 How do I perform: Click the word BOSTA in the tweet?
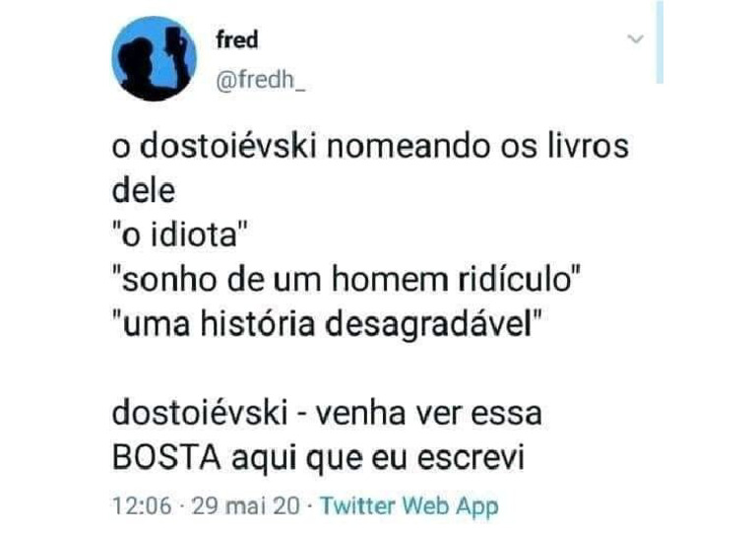(166, 456)
